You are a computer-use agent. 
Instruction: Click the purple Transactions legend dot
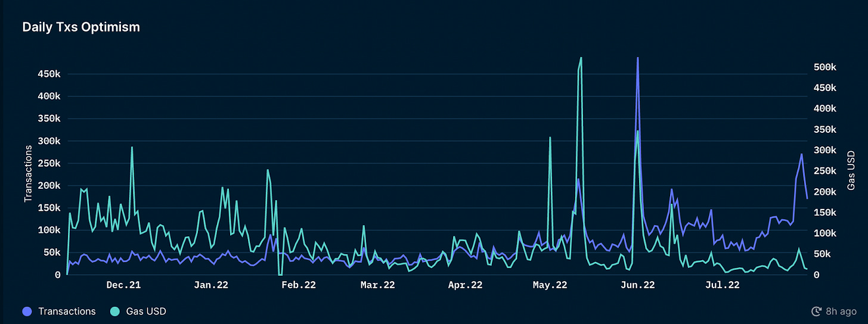pos(27,311)
